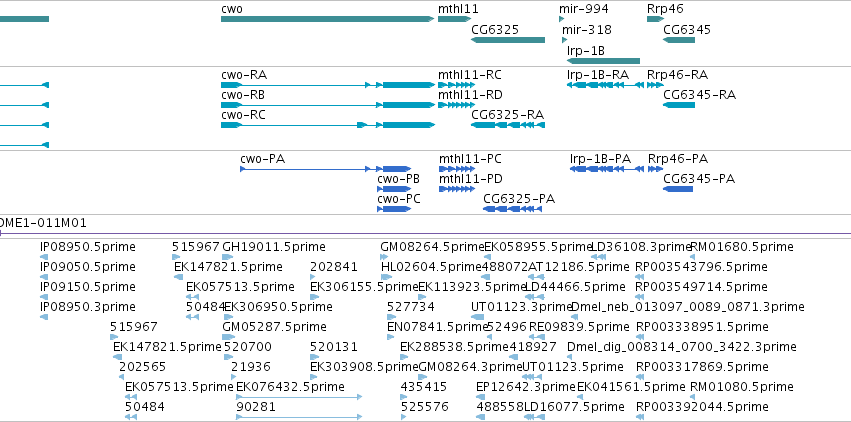Click the EK306950.5prime EST label
The image size is (851, 422).
(x=278, y=307)
